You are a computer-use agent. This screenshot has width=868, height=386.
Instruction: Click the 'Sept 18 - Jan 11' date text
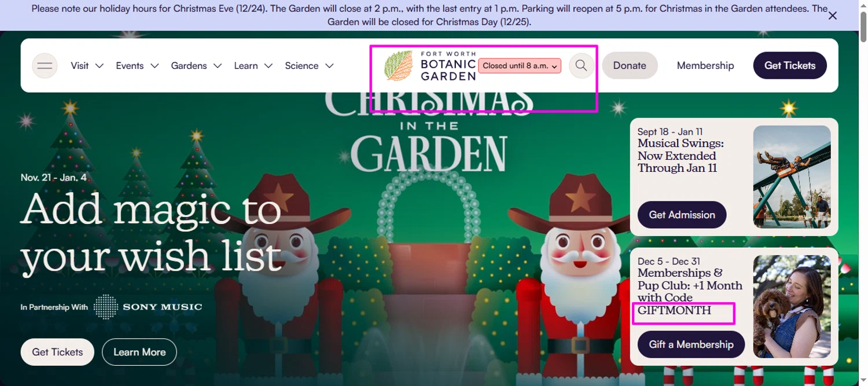coord(670,131)
